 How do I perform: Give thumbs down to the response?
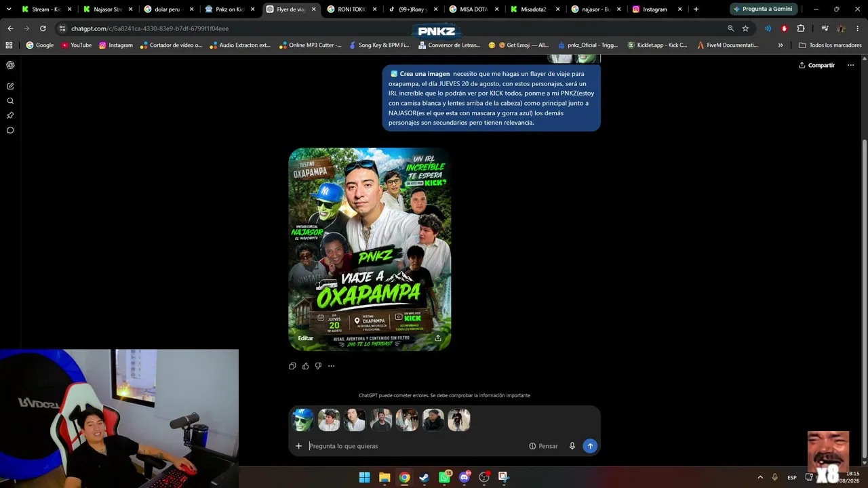318,366
